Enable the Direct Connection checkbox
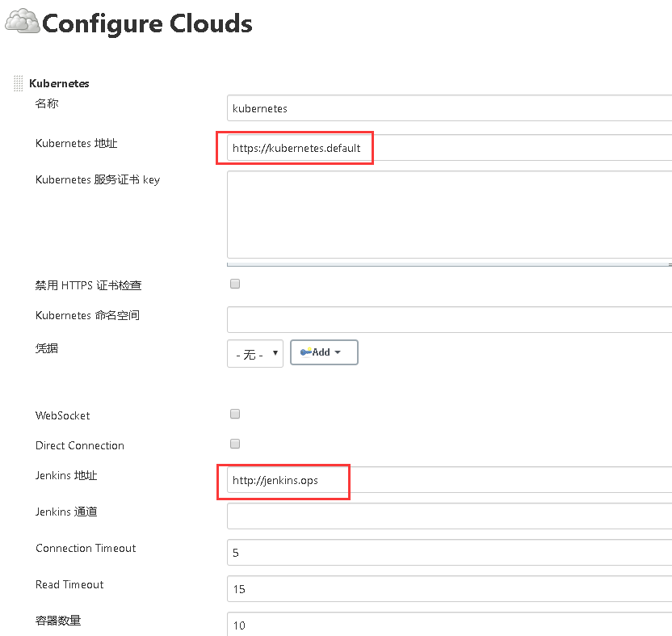This screenshot has height=636, width=672. click(234, 443)
